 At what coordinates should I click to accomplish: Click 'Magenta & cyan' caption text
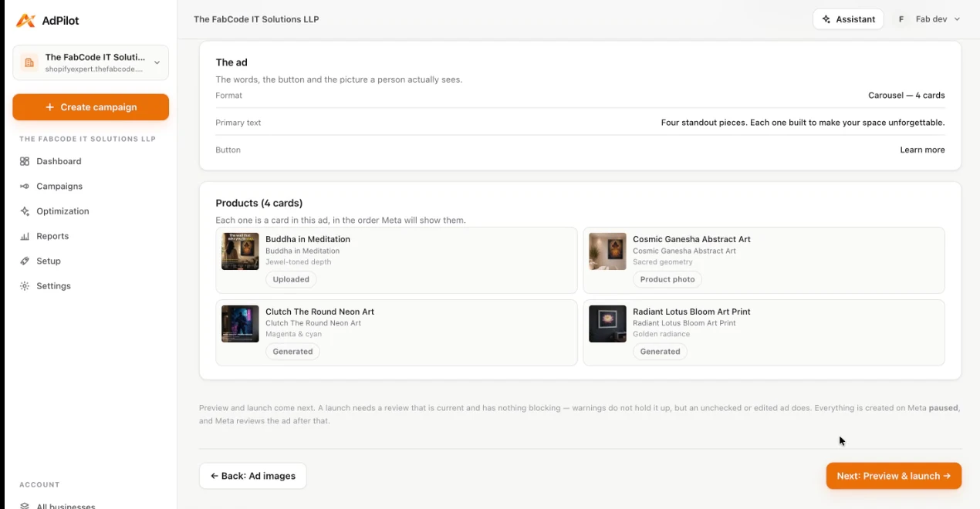pos(293,334)
